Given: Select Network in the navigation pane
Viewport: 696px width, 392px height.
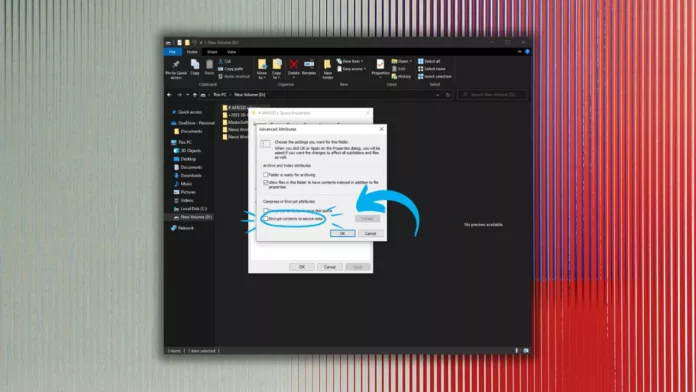Looking at the screenshot, I should (182, 228).
